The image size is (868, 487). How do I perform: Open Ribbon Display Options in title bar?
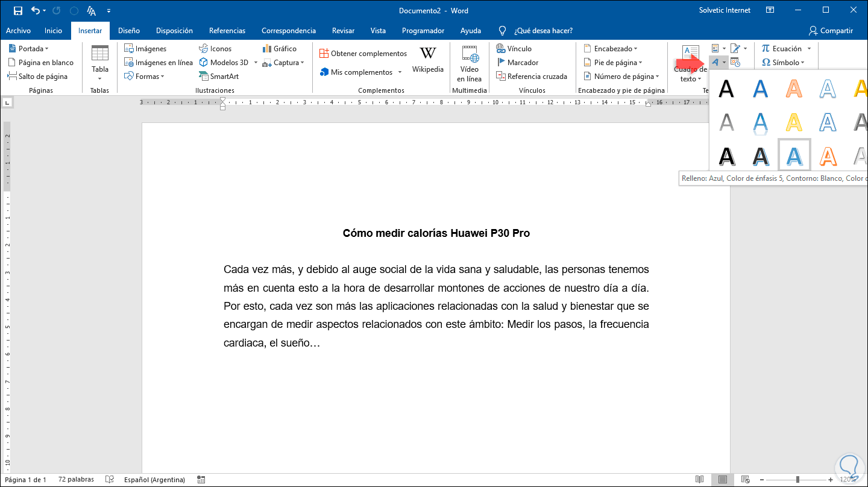[770, 10]
